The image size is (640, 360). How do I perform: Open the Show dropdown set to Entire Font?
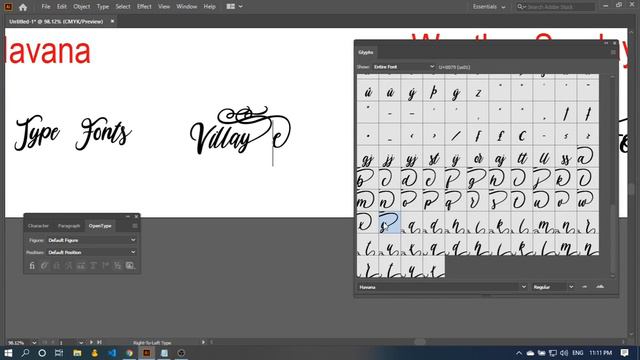click(403, 67)
